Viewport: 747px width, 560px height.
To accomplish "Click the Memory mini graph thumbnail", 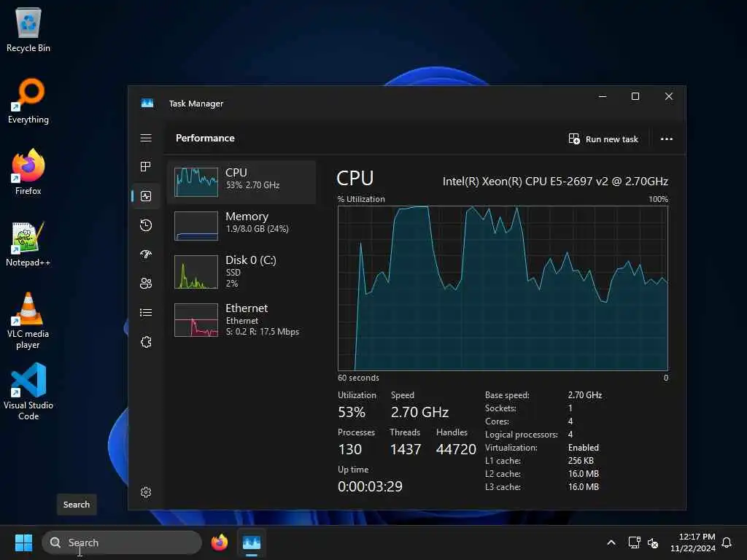I will (196, 226).
